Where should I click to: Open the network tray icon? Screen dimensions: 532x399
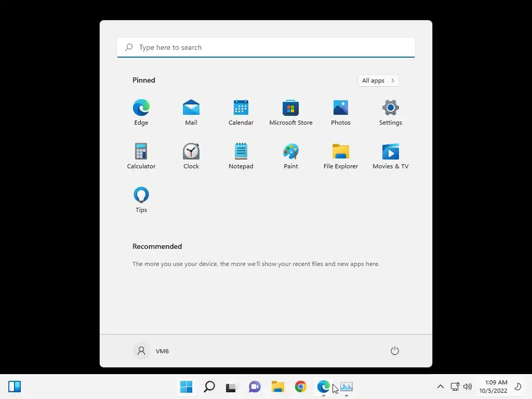pos(455,387)
